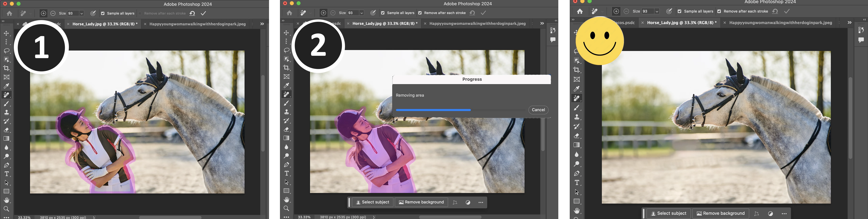Select Horse_Lady.jpg tab in smiley-face panel
Screen dimensions: 868x219
pos(682,23)
